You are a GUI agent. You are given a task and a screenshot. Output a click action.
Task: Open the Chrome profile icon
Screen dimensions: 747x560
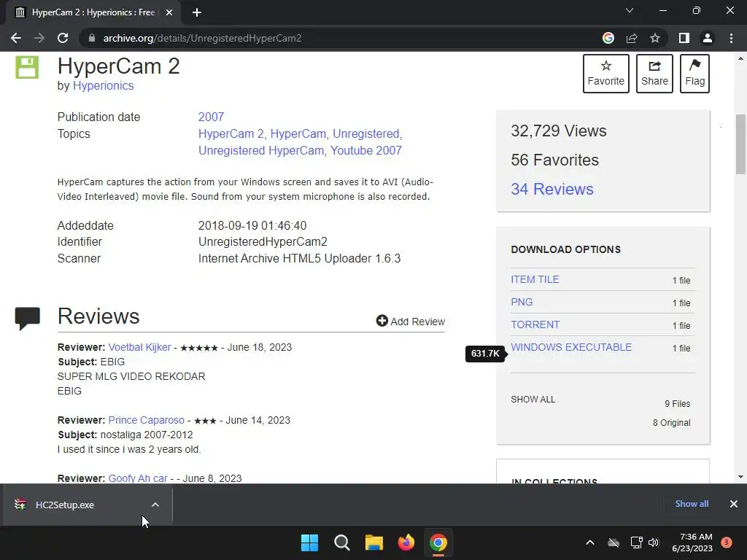pyautogui.click(x=708, y=38)
